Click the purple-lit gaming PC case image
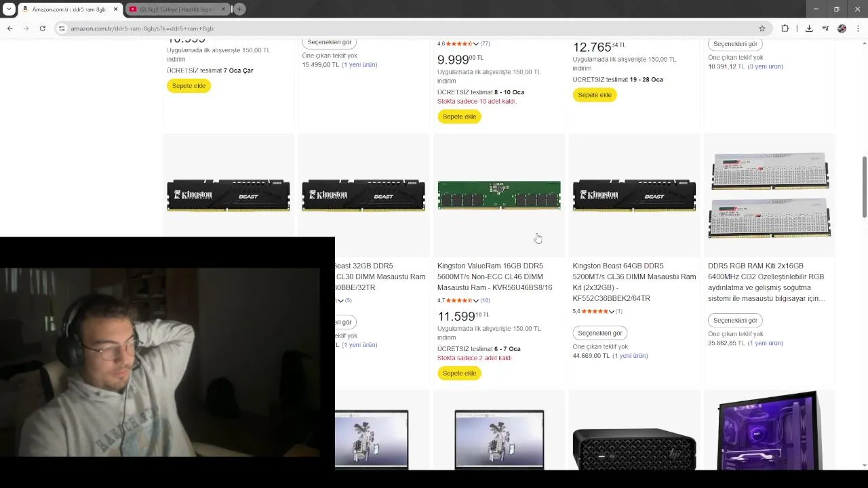868x488 pixels. (770, 430)
